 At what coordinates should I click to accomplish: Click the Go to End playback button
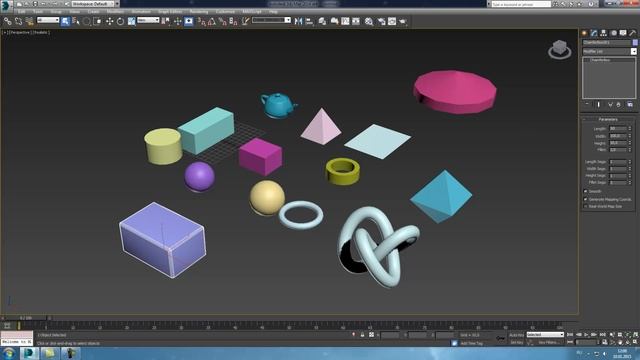tap(602, 334)
